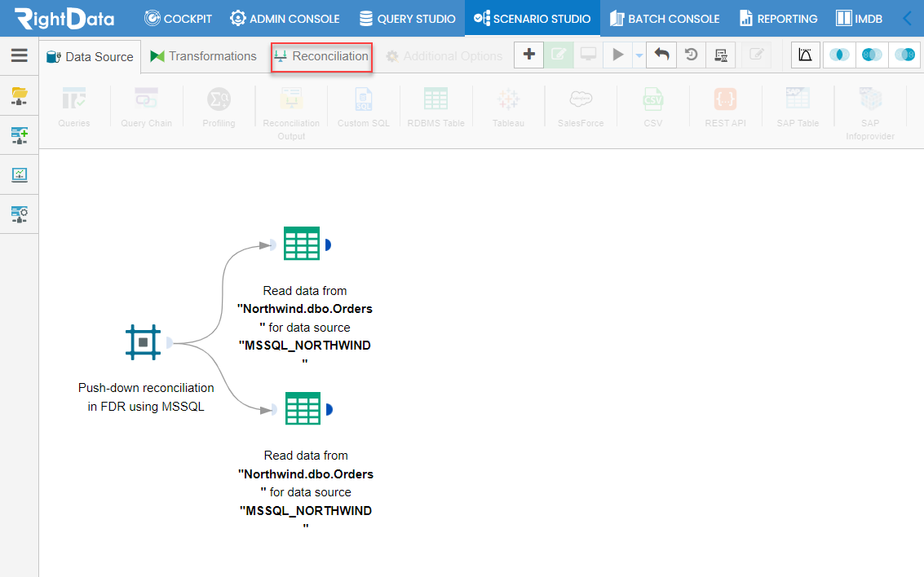The image size is (924, 577).
Task: Add an SAP Table source
Action: 798,107
